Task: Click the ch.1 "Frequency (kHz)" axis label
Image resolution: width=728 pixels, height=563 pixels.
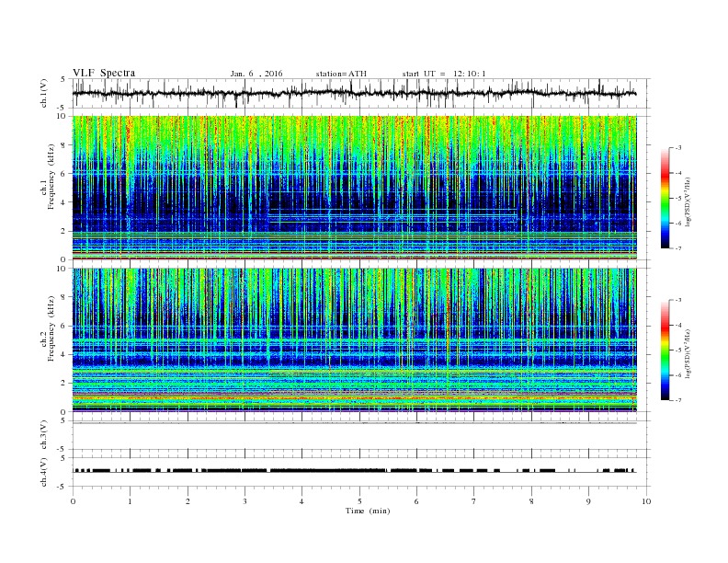Action: pos(51,177)
